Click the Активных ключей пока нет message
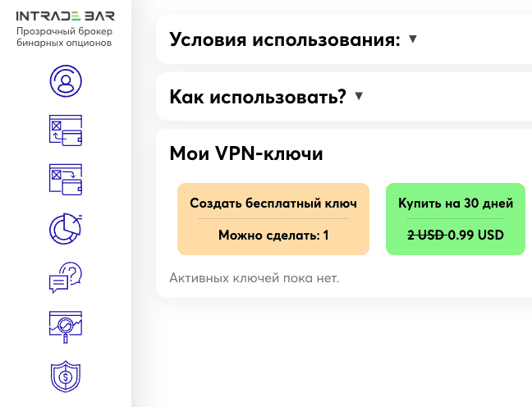532x407 pixels. pos(254,278)
